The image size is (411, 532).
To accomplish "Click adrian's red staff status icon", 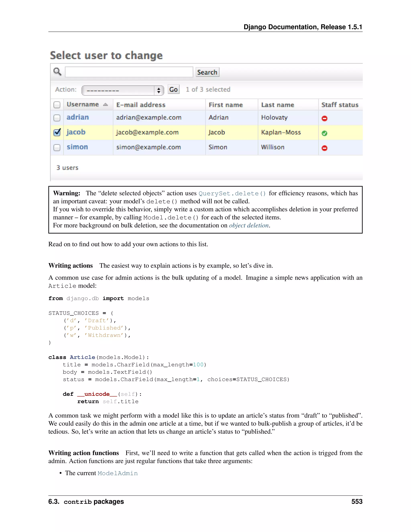I will [x=324, y=118].
